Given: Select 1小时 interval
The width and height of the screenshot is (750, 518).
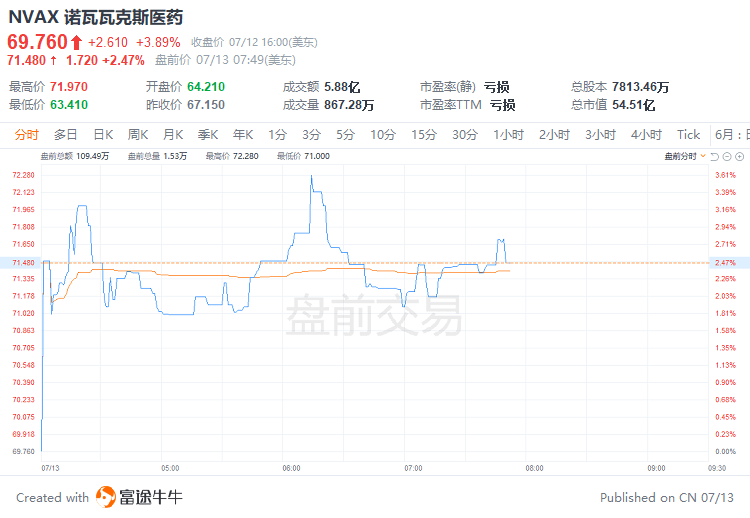Looking at the screenshot, I should (x=508, y=135).
